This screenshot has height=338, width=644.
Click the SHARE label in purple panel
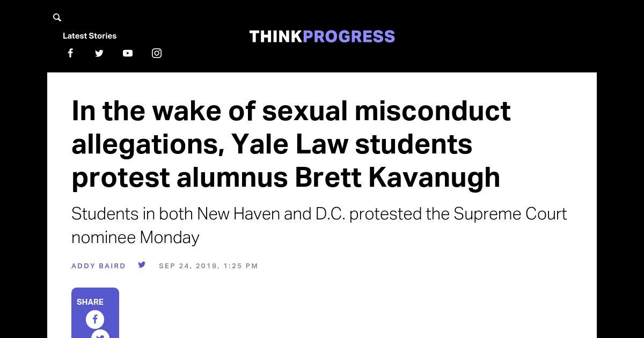[x=90, y=302]
